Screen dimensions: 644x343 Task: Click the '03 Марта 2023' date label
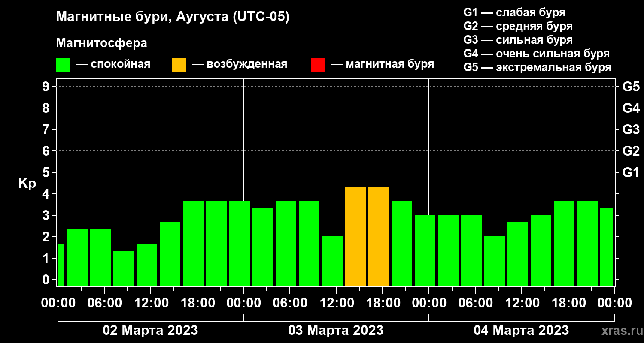point(336,330)
